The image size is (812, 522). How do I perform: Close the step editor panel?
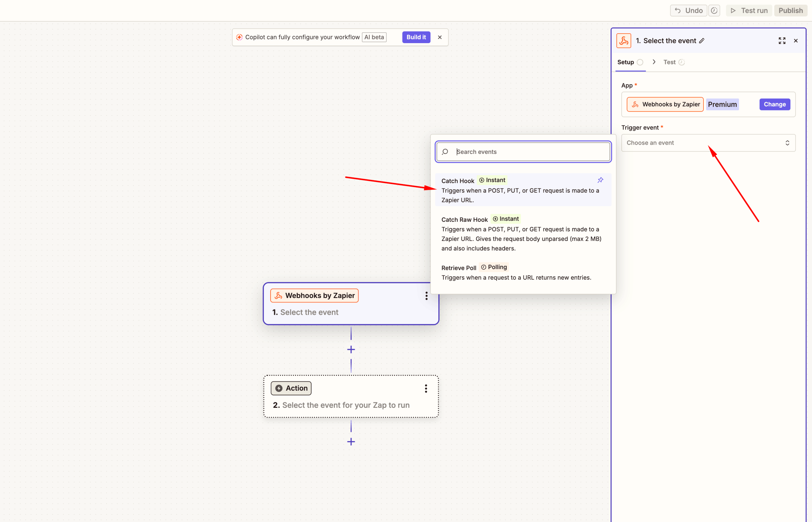796,41
